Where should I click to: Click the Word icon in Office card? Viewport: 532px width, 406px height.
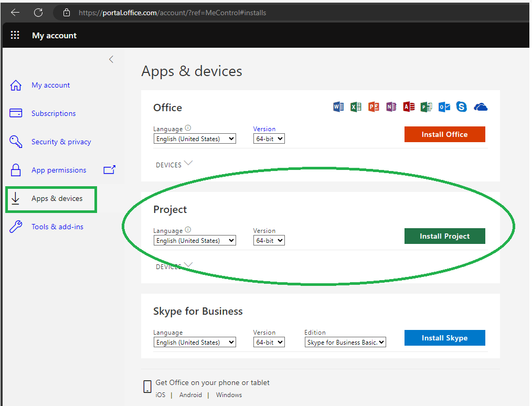338,107
